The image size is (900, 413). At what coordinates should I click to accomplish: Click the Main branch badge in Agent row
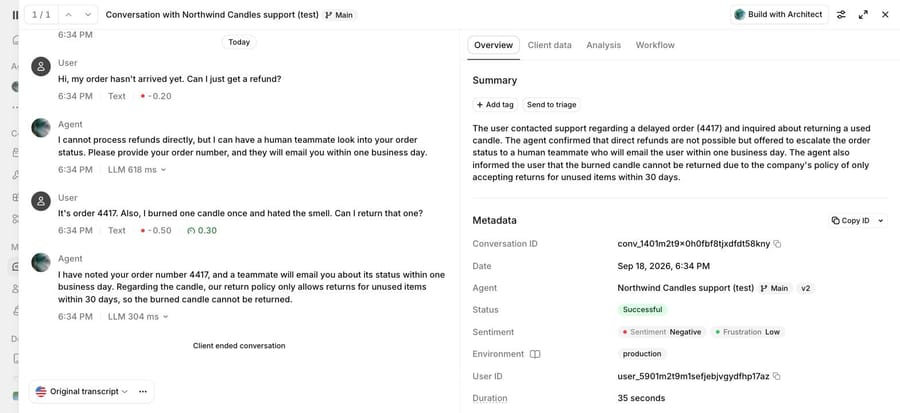click(774, 288)
